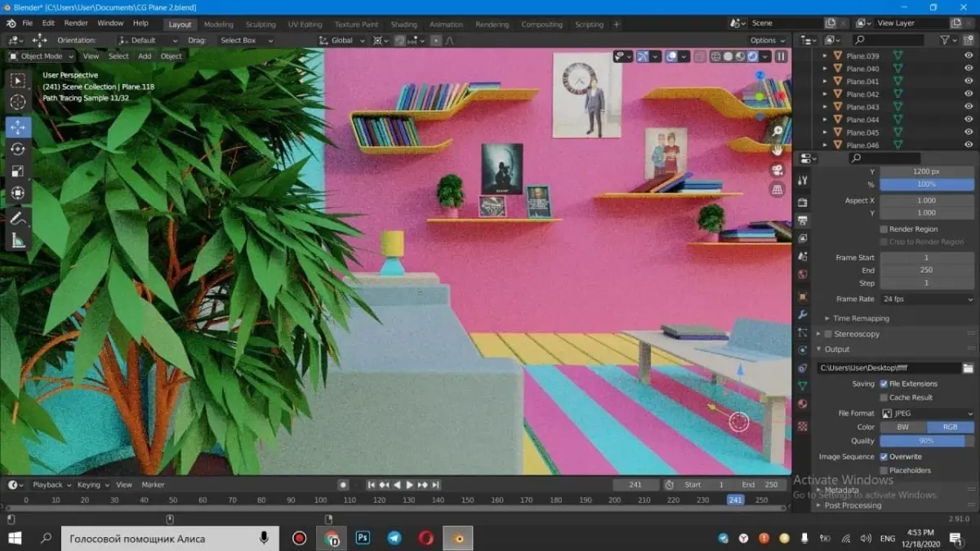Open the View Layer properties tab
The width and height of the screenshot is (980, 551).
(803, 239)
